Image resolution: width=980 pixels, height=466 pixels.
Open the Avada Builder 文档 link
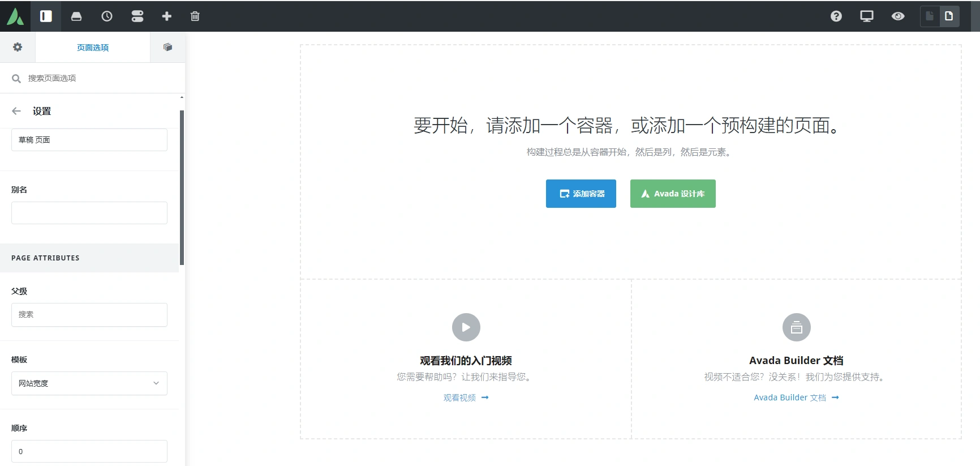[x=796, y=398]
